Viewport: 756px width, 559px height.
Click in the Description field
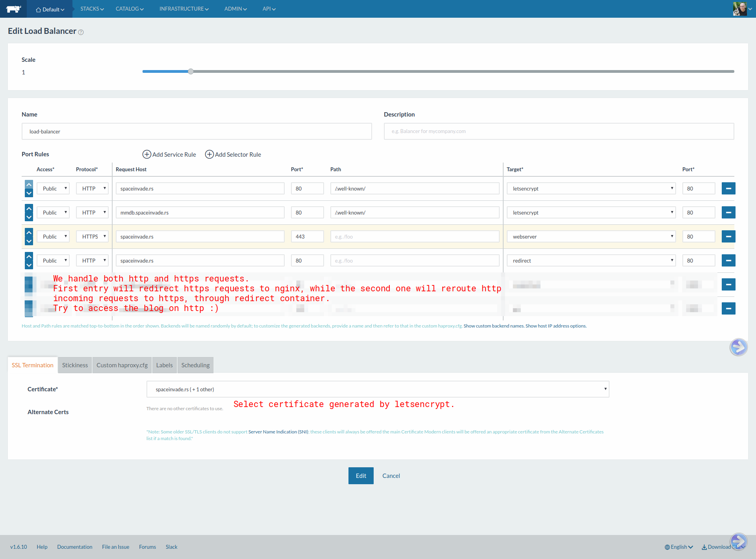559,131
